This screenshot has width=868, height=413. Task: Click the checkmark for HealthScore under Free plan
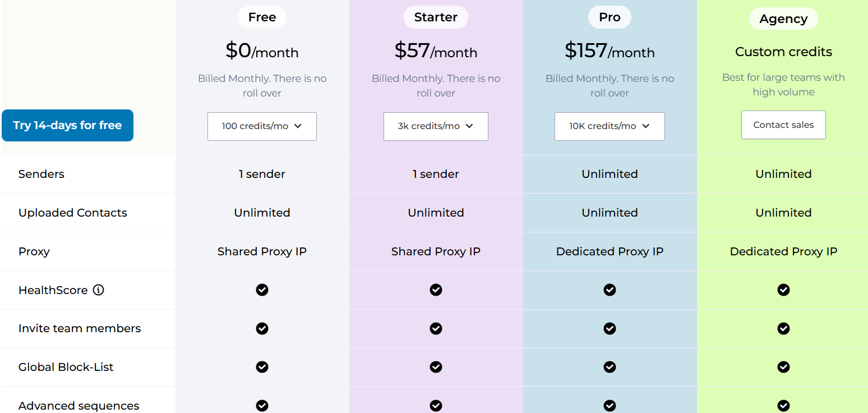point(262,290)
